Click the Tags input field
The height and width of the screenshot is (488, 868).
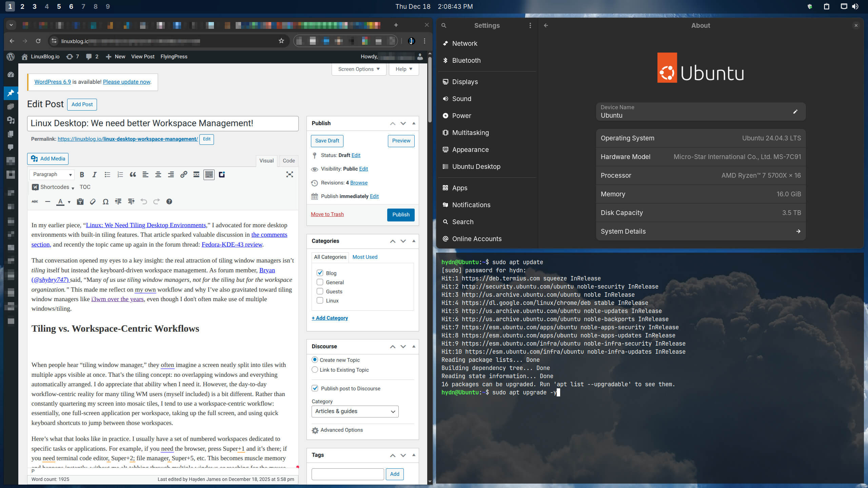point(348,474)
